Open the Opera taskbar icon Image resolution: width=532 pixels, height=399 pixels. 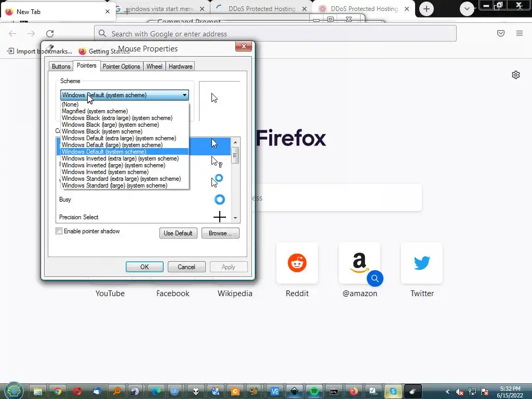pos(77,392)
